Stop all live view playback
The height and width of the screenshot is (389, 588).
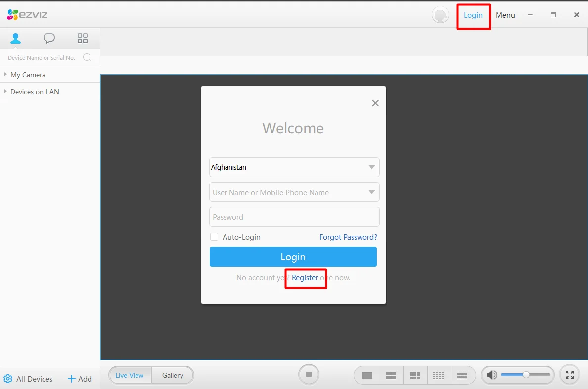point(309,375)
